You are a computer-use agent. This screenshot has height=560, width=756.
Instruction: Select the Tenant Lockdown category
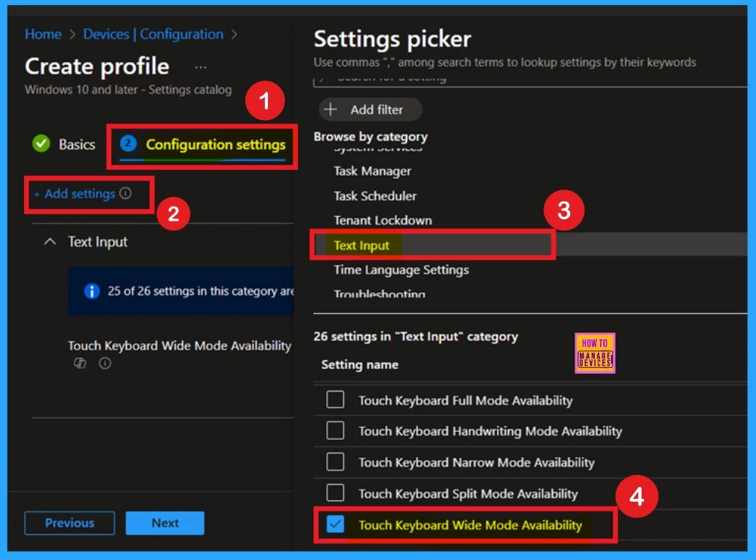click(383, 221)
